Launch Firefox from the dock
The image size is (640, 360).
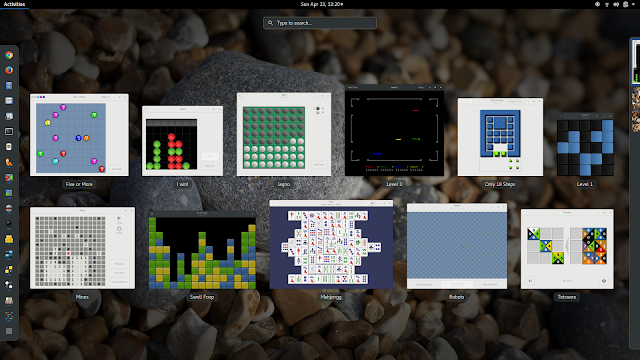[9, 70]
